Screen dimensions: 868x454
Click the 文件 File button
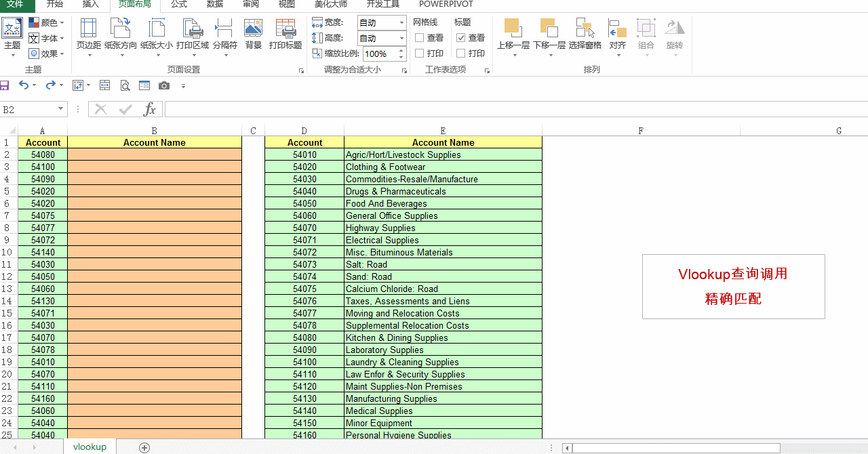(x=15, y=4)
